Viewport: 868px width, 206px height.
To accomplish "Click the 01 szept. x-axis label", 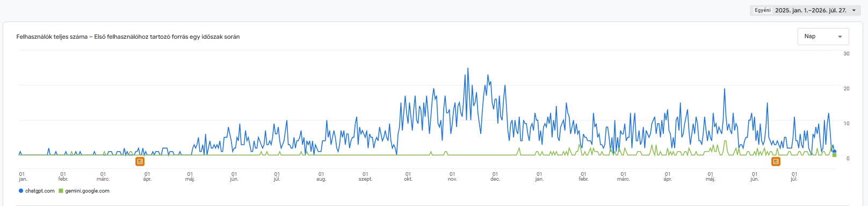I will (365, 176).
